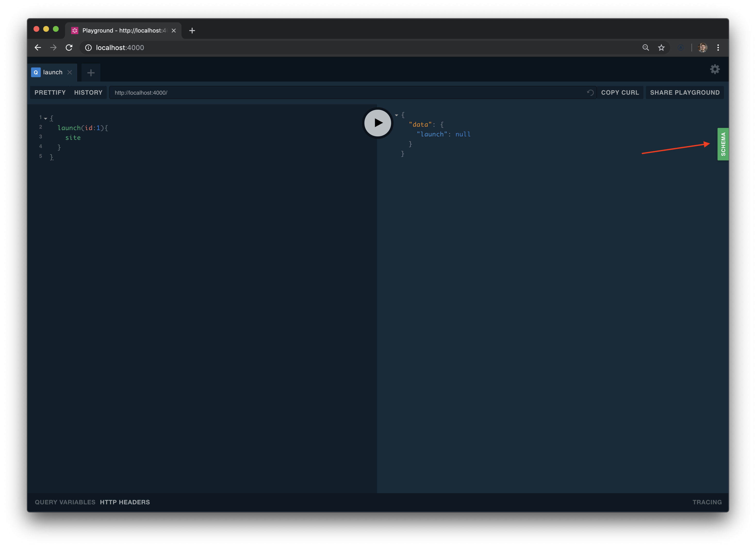This screenshot has height=548, width=756.
Task: Select the launch query tab
Action: click(52, 72)
